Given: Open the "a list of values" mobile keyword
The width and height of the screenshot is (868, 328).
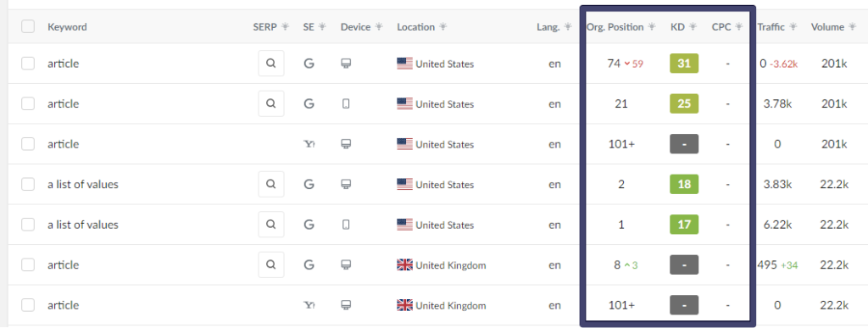Looking at the screenshot, I should (x=83, y=225).
